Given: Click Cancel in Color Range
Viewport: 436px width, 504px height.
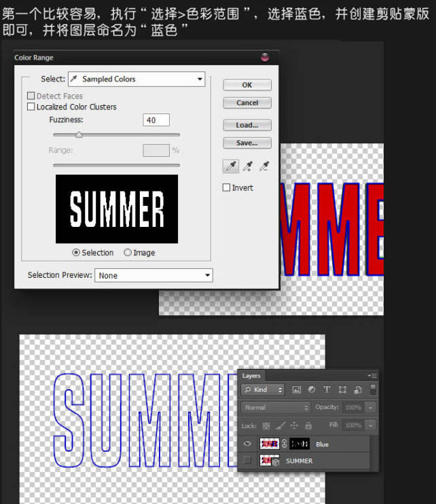Looking at the screenshot, I should (x=247, y=103).
